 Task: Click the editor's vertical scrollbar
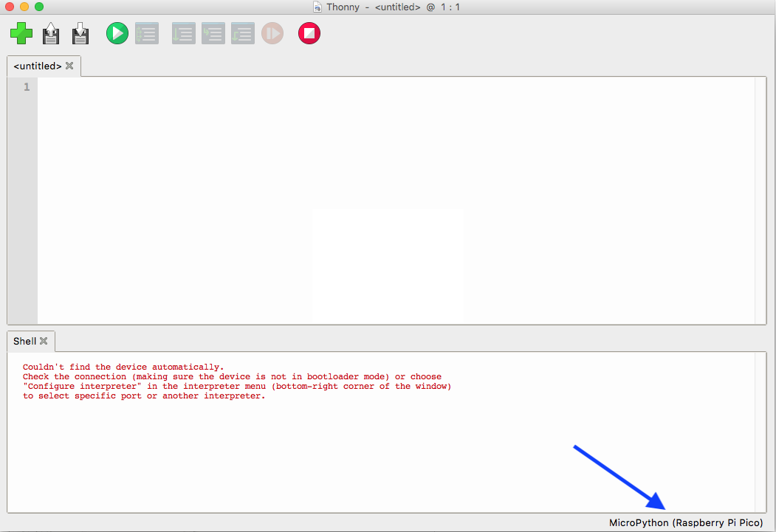pos(760,201)
